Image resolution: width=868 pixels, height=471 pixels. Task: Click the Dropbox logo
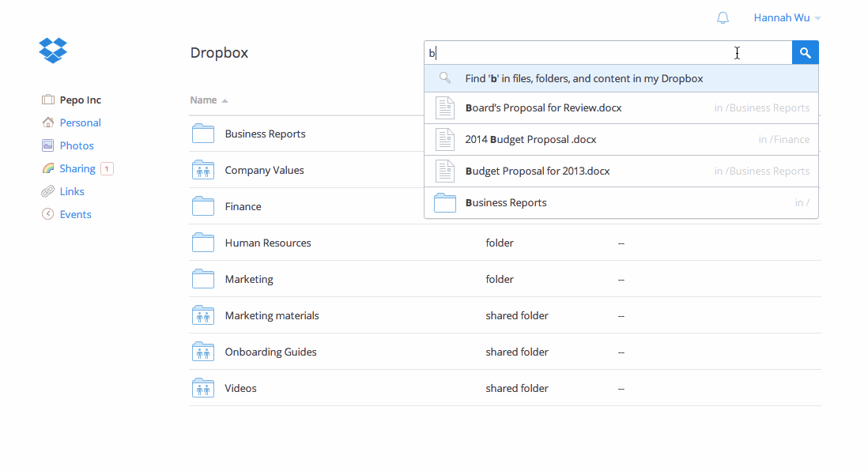point(53,51)
